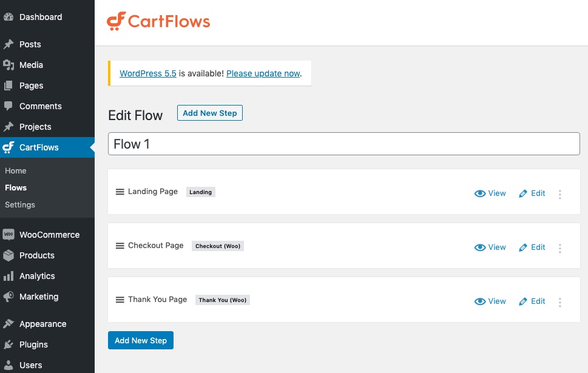Image resolution: width=588 pixels, height=373 pixels.
Task: Expand three-dot menu for Thank You Page
Action: [x=560, y=302]
